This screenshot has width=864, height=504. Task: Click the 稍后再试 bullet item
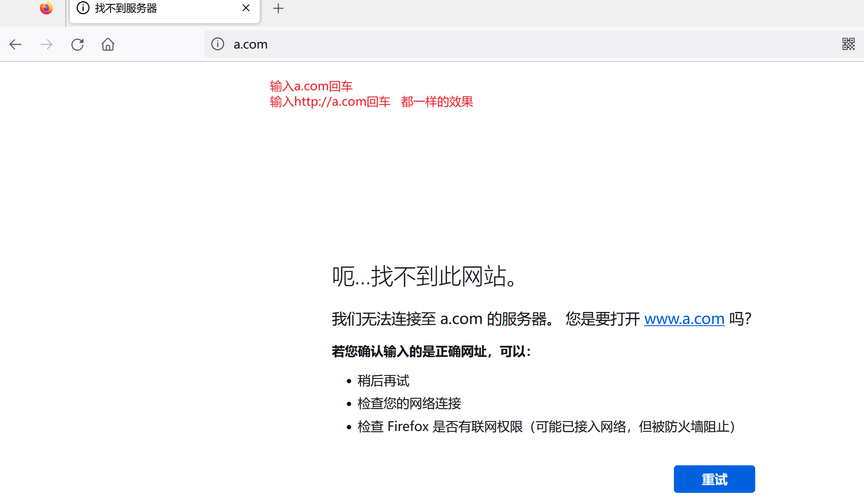(383, 381)
